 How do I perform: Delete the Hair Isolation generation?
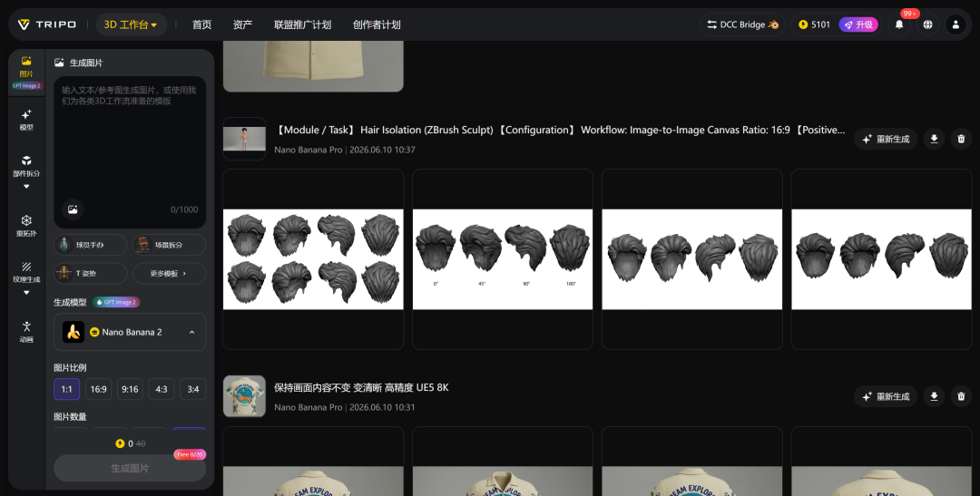[961, 139]
